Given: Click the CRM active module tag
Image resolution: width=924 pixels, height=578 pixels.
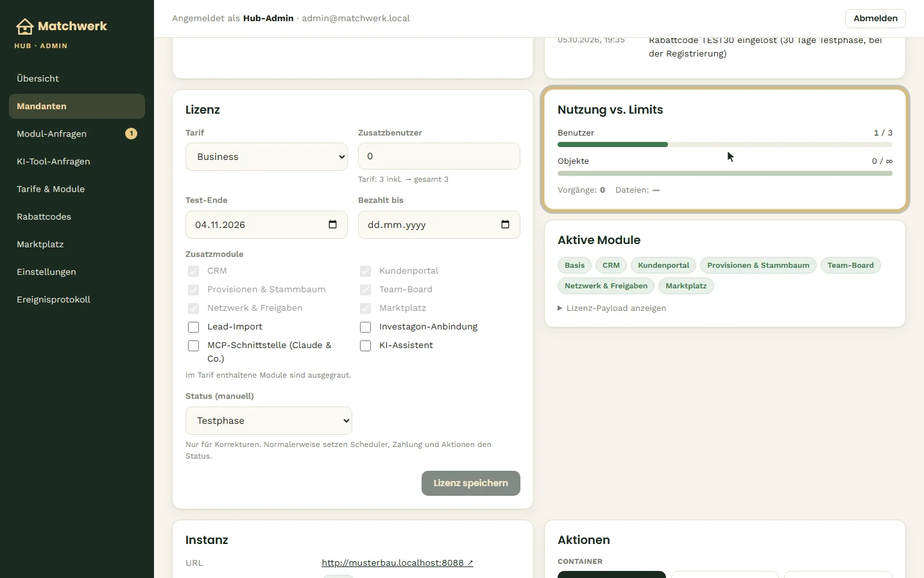Looking at the screenshot, I should pos(612,265).
